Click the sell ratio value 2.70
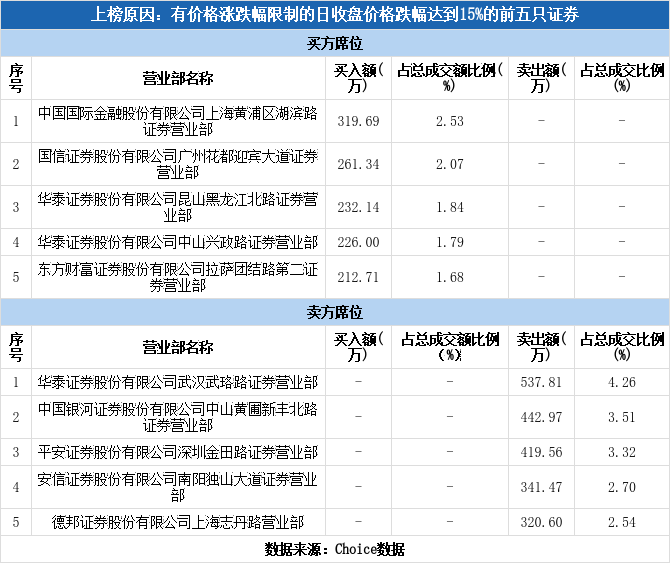The height and width of the screenshot is (563, 670). coord(622,487)
